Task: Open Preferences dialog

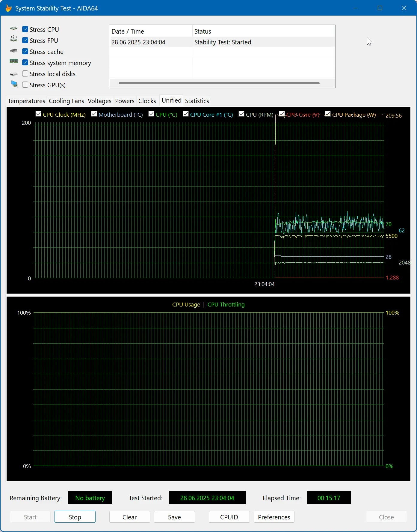Action: point(274,517)
